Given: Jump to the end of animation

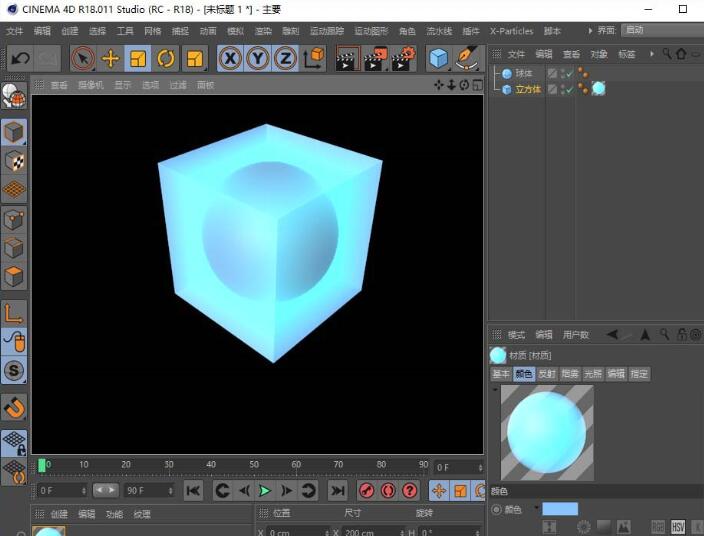Looking at the screenshot, I should pyautogui.click(x=338, y=491).
